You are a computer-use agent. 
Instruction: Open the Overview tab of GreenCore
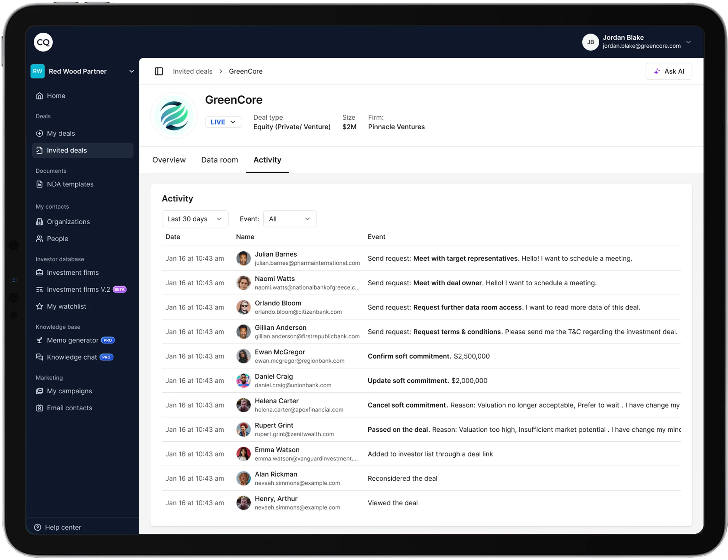click(169, 160)
